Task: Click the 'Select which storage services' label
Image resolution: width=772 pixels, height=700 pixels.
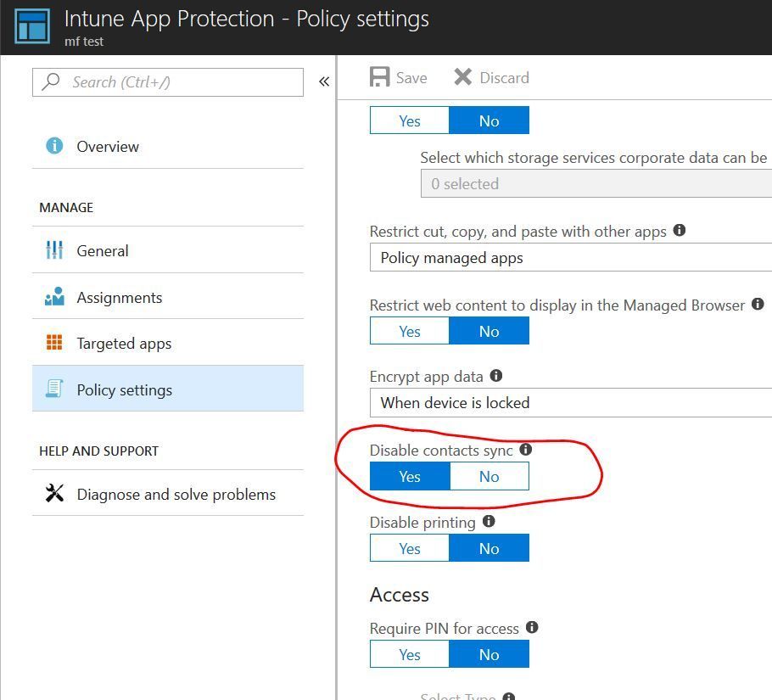Action: pyautogui.click(x=593, y=158)
